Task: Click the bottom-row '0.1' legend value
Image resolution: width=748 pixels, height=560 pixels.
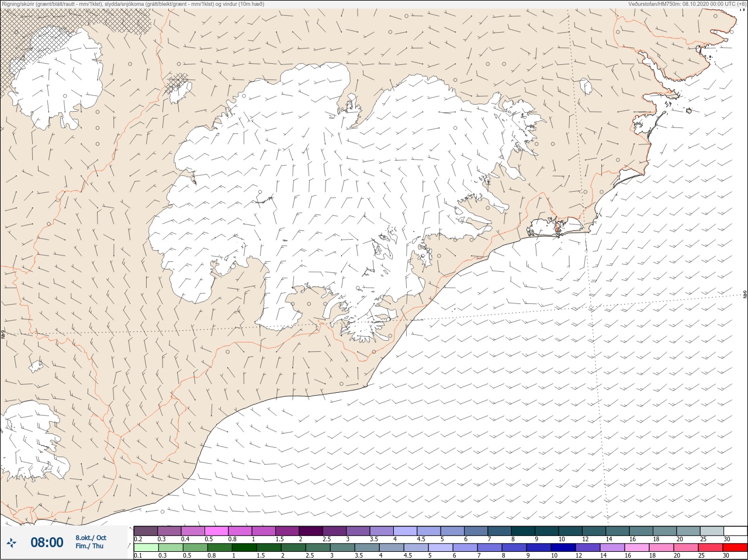Action: pyautogui.click(x=138, y=556)
